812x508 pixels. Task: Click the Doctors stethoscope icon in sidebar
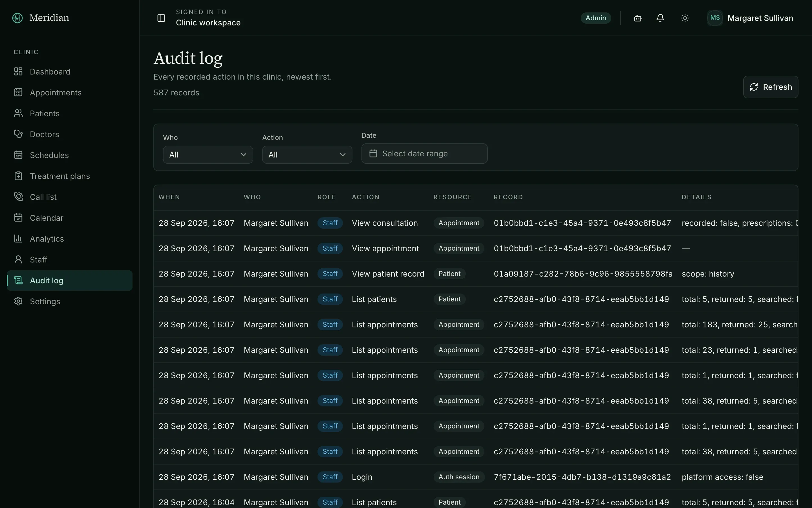tap(18, 134)
